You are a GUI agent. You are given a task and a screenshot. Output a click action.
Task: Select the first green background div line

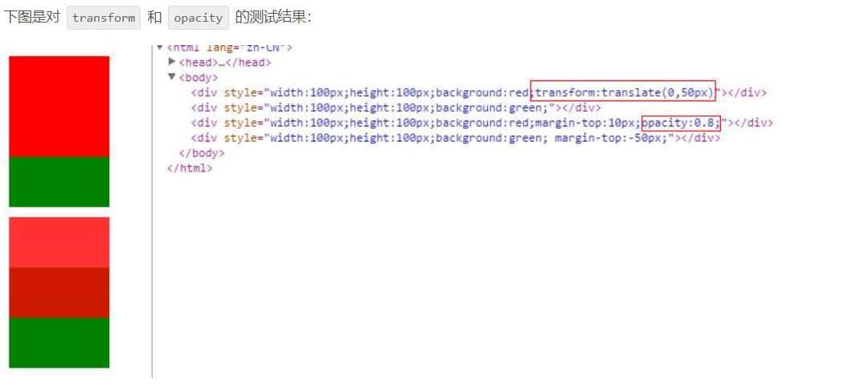[395, 108]
